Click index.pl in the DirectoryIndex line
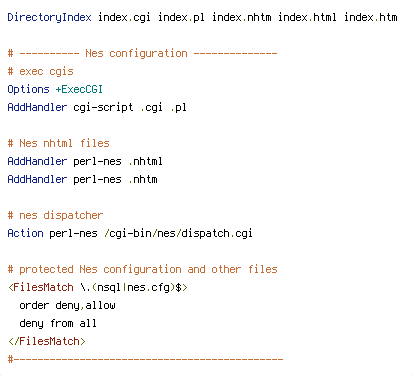The height and width of the screenshot is (376, 412). point(181,17)
